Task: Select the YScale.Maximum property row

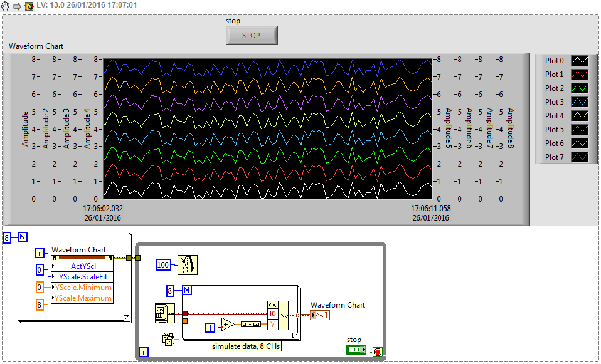Action: coord(82,298)
